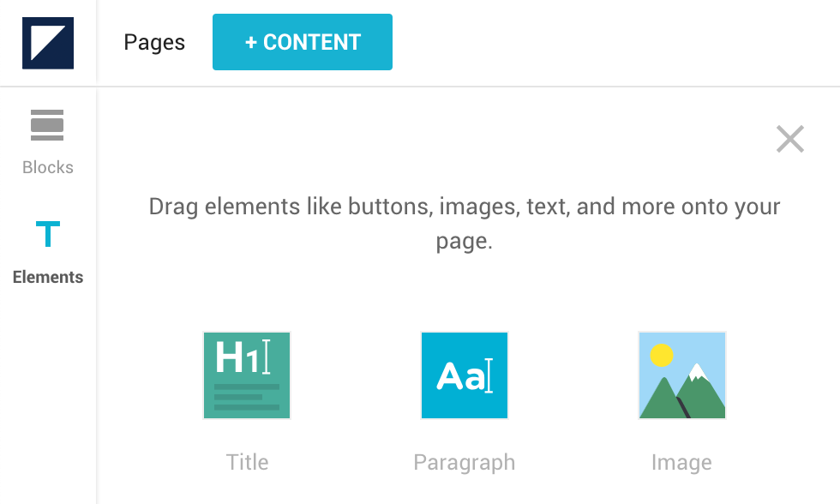Click the + CONTENT button

pos(302,42)
